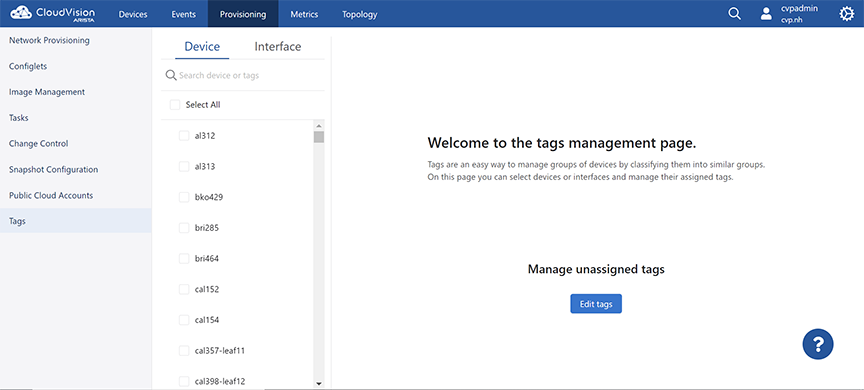The height and width of the screenshot is (390, 864).
Task: Click the device list scrollbar thumb
Action: tap(318, 137)
